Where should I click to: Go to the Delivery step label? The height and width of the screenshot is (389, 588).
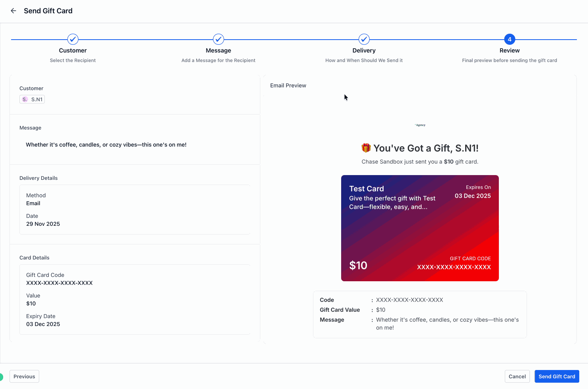[x=364, y=50]
